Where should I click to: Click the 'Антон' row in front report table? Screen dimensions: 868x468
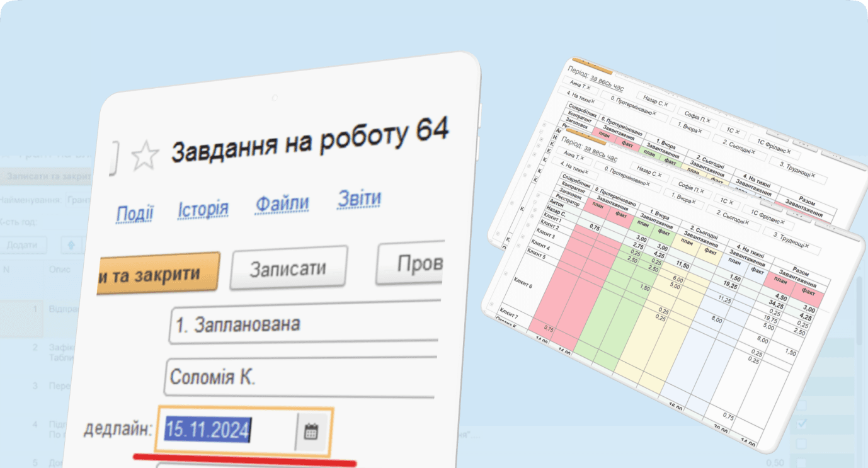(x=556, y=203)
